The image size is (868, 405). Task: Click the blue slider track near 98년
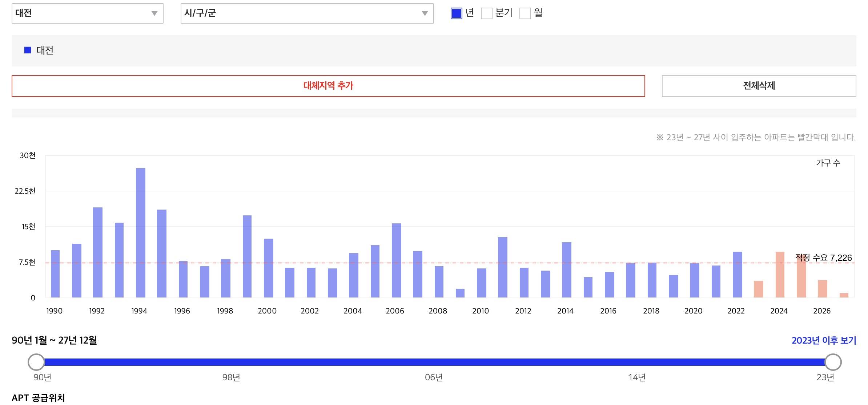coord(231,362)
